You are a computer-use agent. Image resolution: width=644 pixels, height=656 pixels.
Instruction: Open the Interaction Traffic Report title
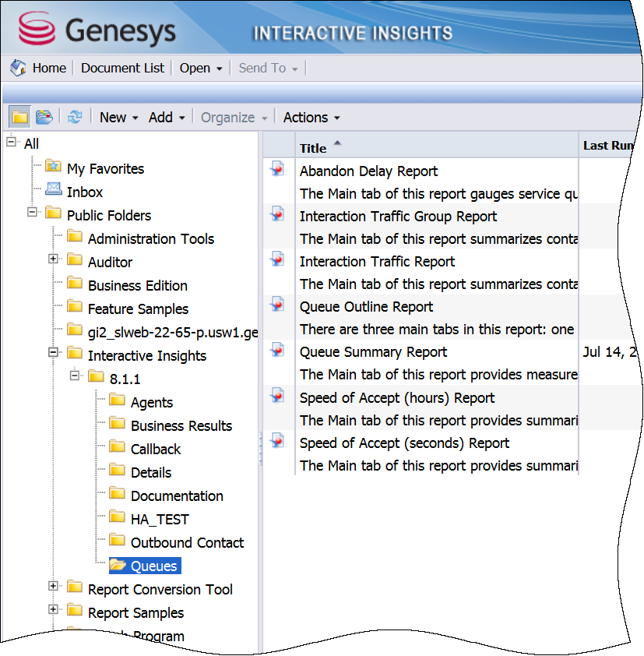click(377, 262)
